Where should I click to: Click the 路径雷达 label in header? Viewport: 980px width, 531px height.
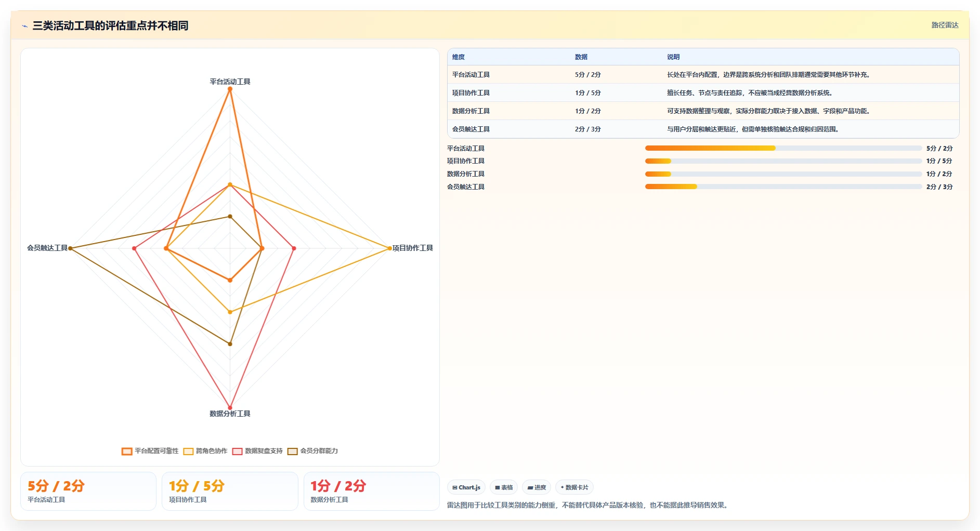[x=945, y=25]
